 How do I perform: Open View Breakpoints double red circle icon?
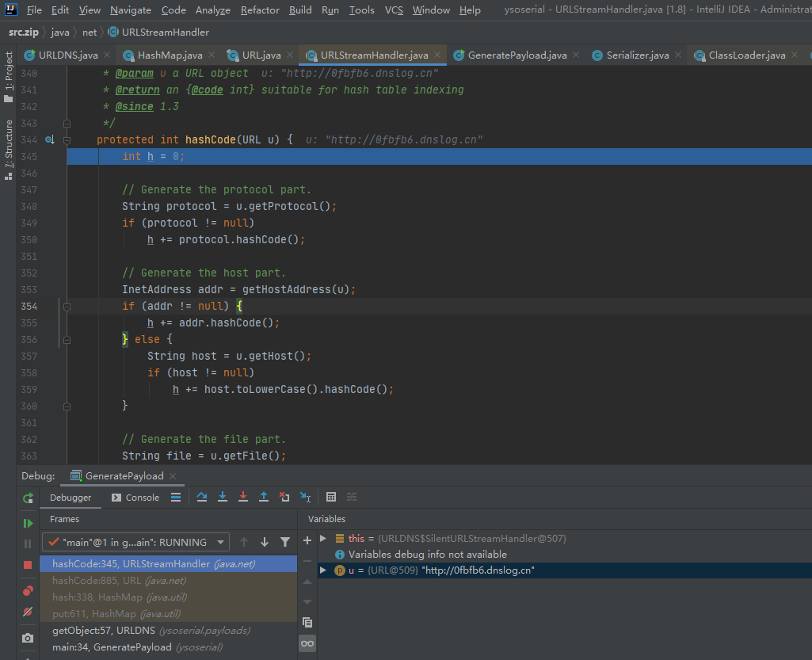pos(28,591)
